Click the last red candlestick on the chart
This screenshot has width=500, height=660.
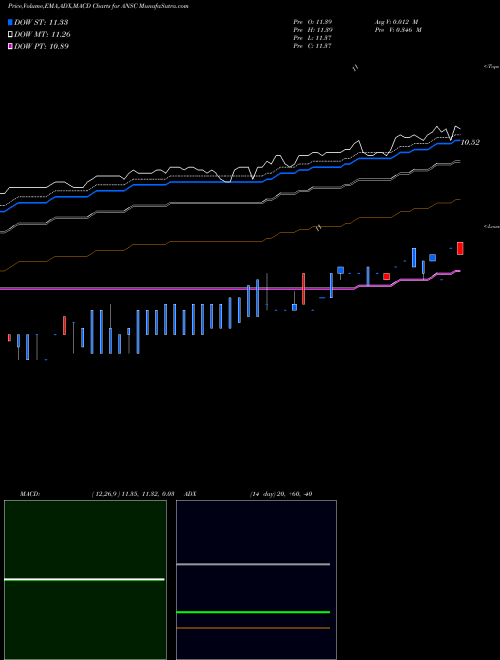pos(460,248)
